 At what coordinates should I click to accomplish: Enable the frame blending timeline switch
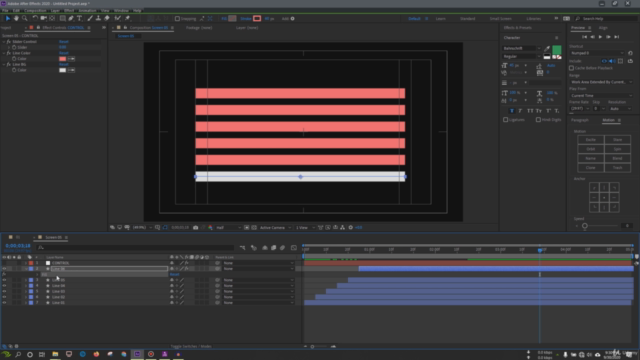(273, 248)
